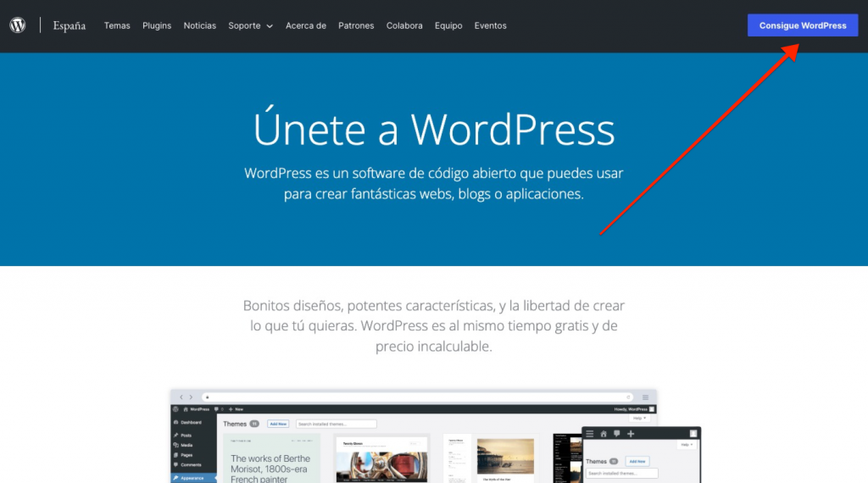Click the 'Bonitos diseños, potentes características' paragraph
The height and width of the screenshot is (483, 868).
(x=434, y=326)
